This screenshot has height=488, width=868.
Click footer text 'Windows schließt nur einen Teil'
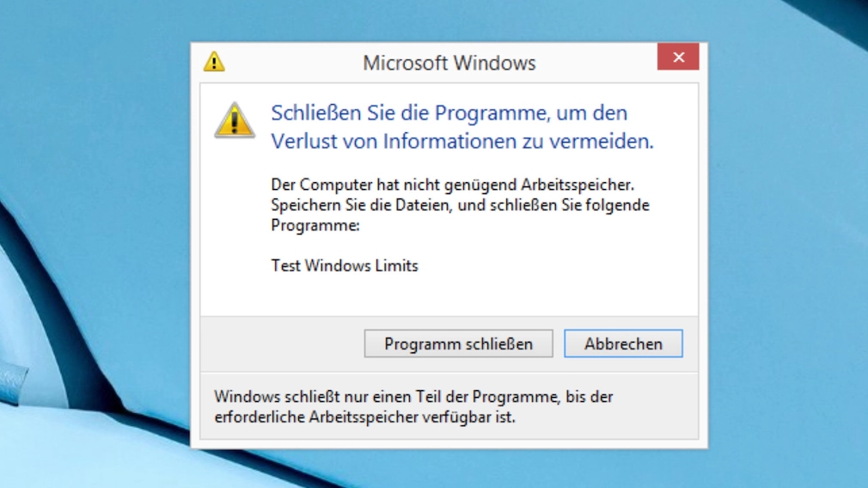(413, 397)
